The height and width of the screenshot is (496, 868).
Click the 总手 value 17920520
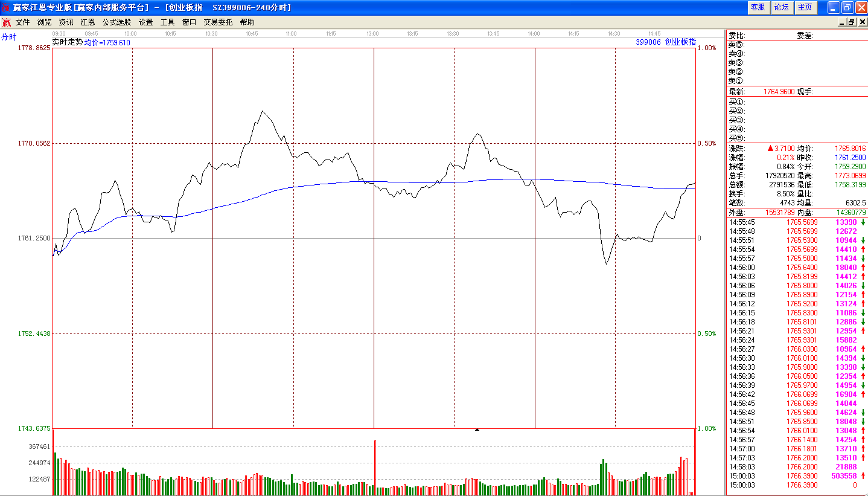click(779, 175)
